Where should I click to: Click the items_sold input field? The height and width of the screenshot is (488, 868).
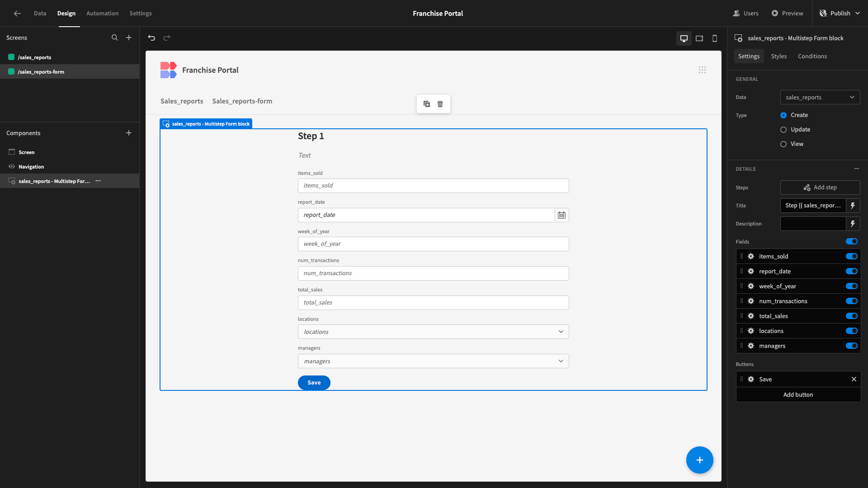tap(433, 186)
